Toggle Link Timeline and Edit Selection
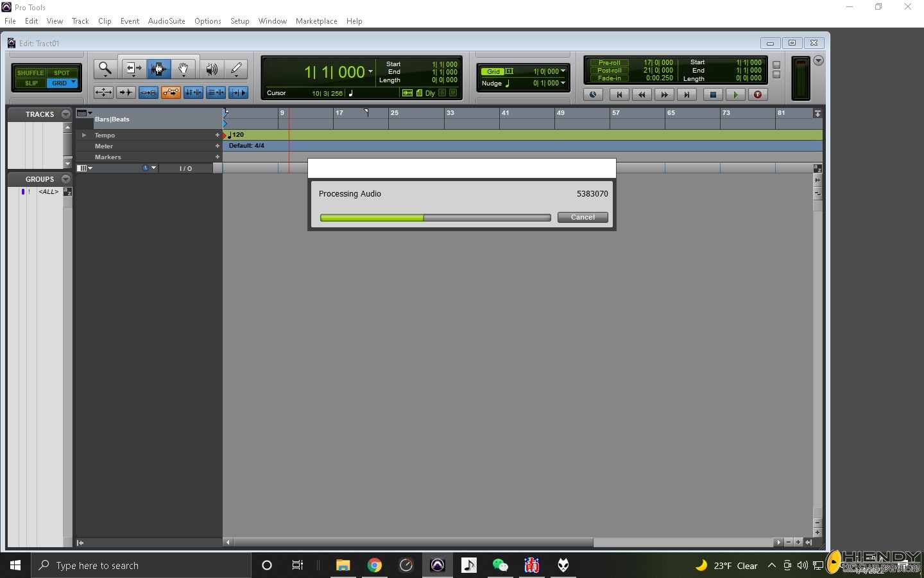924x578 pixels. click(193, 92)
